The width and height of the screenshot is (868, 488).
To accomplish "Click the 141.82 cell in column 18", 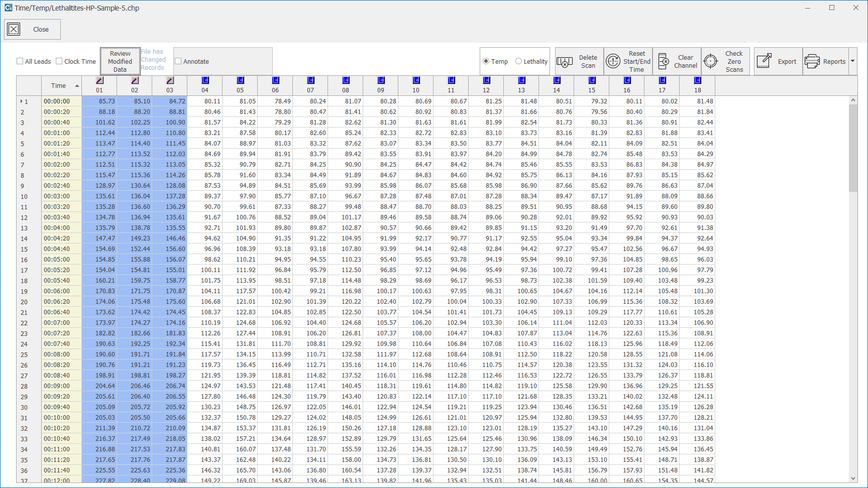I will click(x=697, y=470).
